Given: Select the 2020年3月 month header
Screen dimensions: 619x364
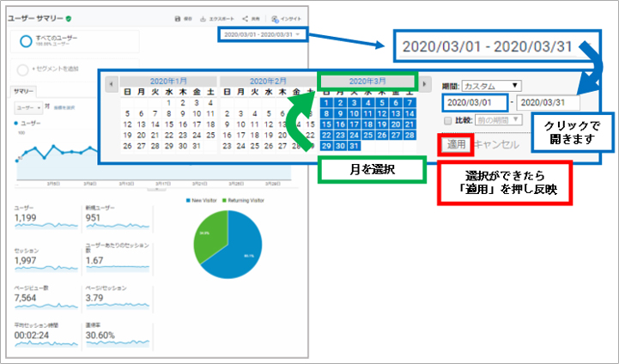Looking at the screenshot, I should pyautogui.click(x=367, y=80).
